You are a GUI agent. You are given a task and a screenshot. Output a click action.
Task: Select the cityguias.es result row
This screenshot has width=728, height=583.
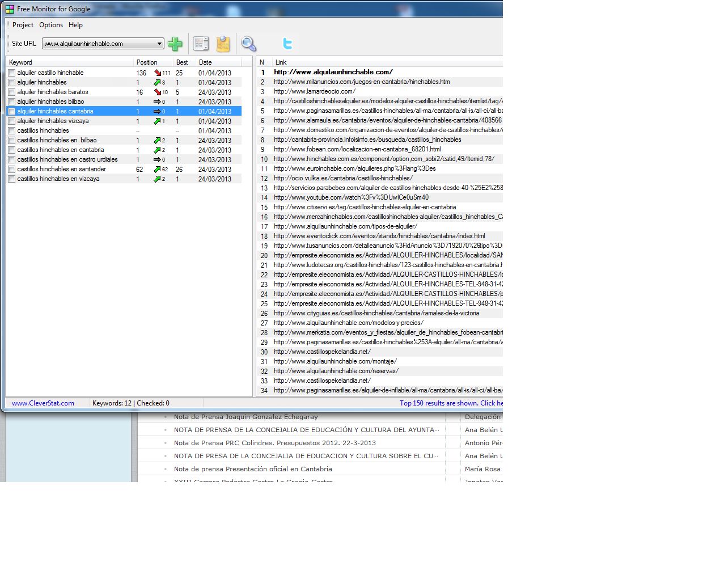(x=380, y=313)
